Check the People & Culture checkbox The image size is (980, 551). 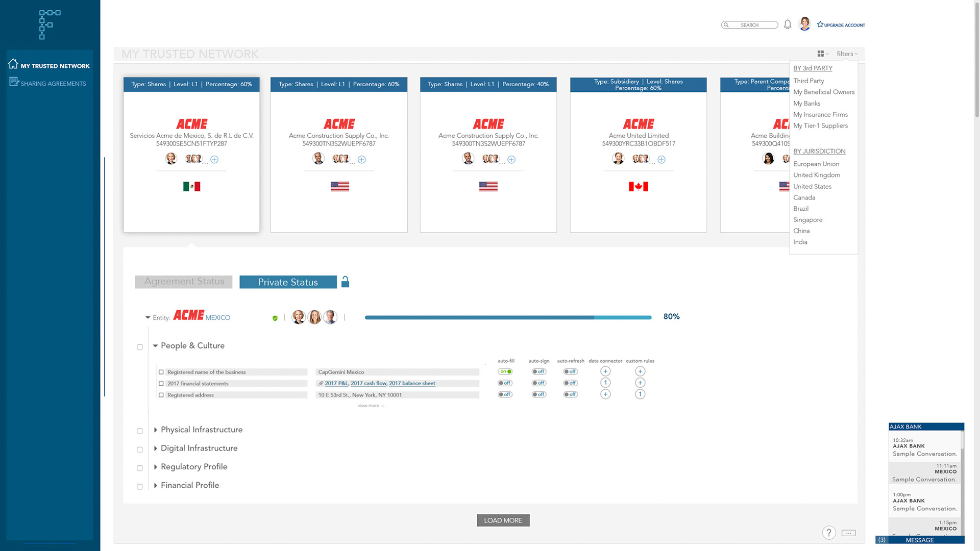tap(140, 347)
